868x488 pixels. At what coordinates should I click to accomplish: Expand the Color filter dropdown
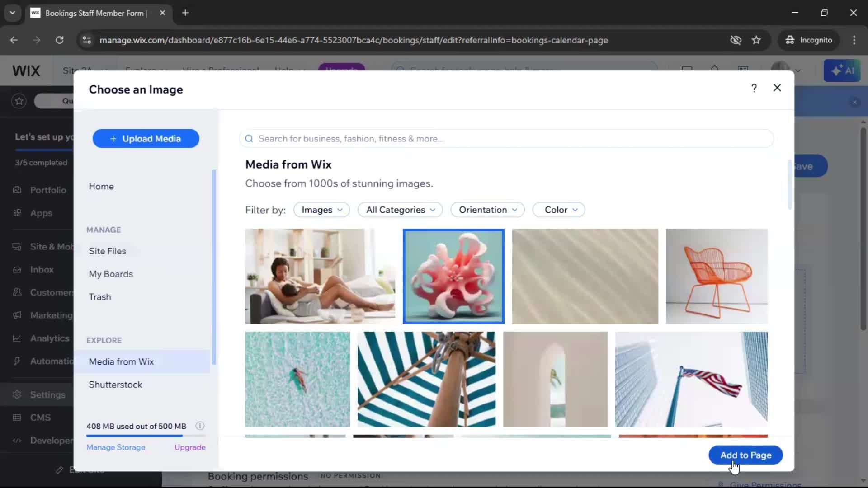559,210
